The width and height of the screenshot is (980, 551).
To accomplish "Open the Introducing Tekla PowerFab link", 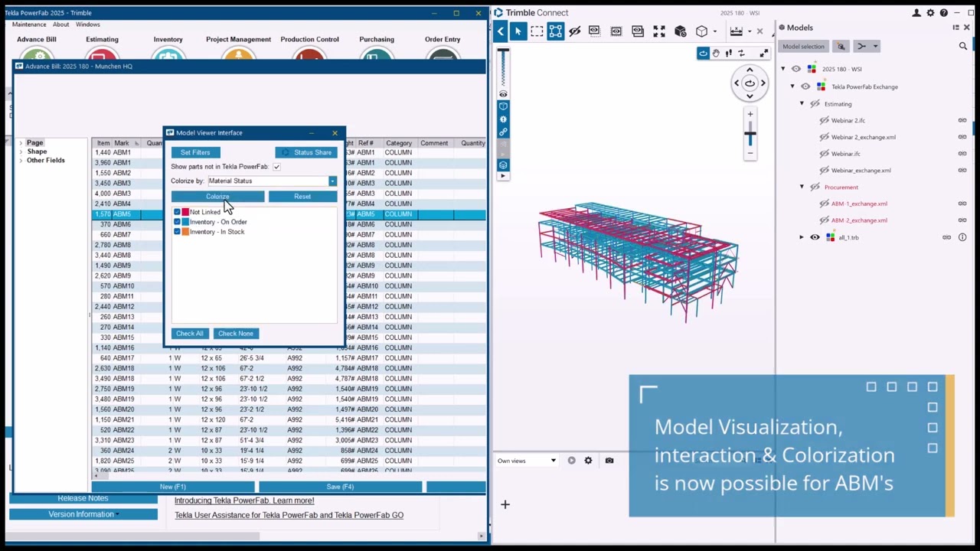I will (x=244, y=500).
